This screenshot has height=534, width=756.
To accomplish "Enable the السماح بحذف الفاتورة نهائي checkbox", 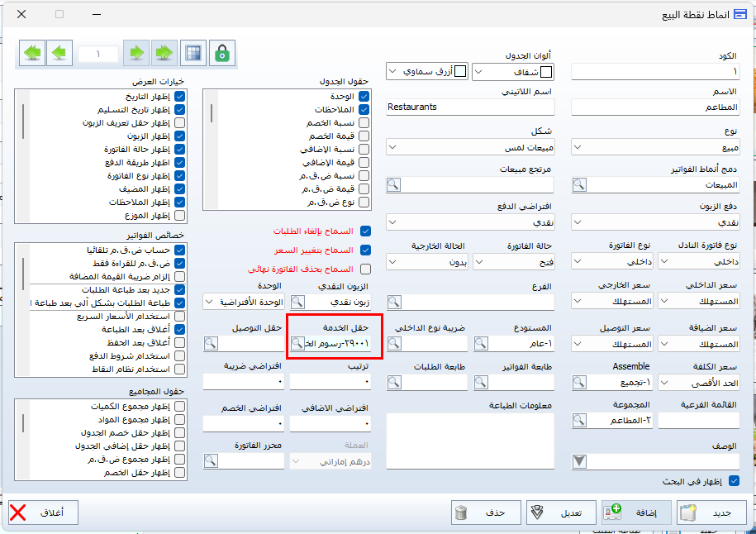I will pyautogui.click(x=365, y=269).
